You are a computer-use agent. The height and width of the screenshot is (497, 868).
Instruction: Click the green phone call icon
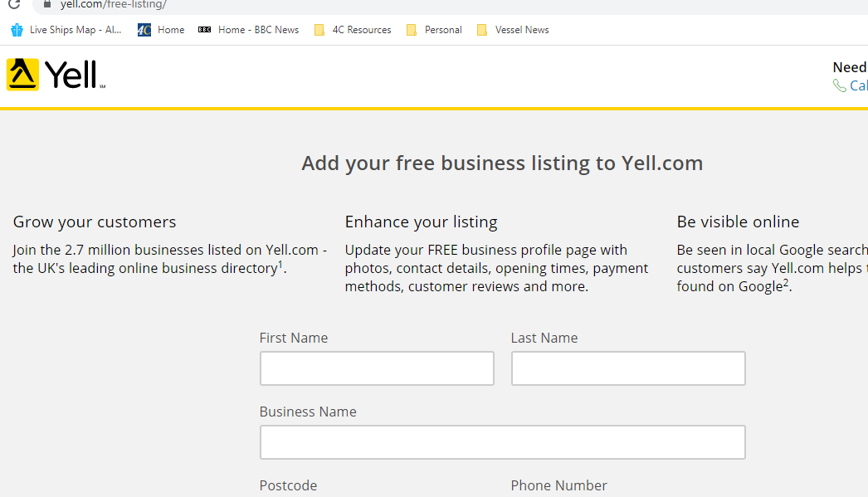tap(840, 85)
